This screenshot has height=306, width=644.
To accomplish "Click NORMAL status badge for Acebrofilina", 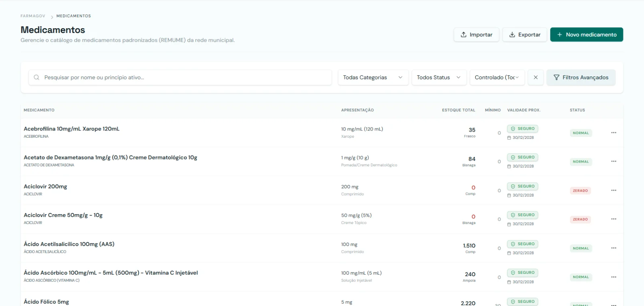I will tap(581, 133).
